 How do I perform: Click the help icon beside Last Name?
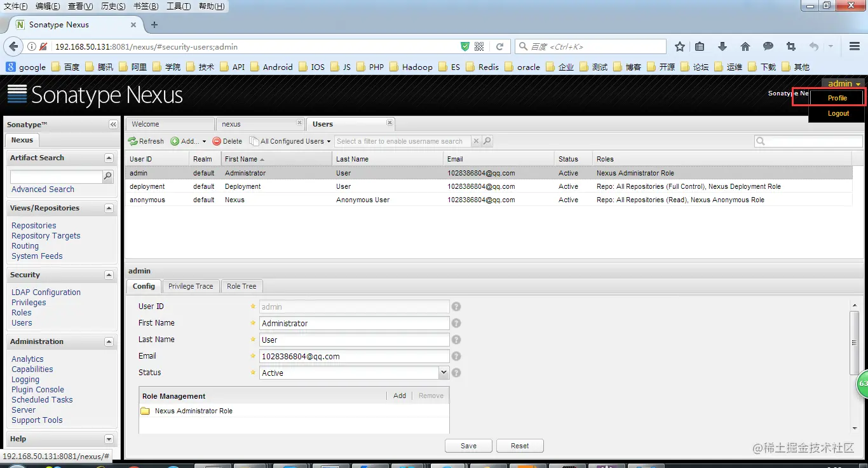click(x=456, y=340)
